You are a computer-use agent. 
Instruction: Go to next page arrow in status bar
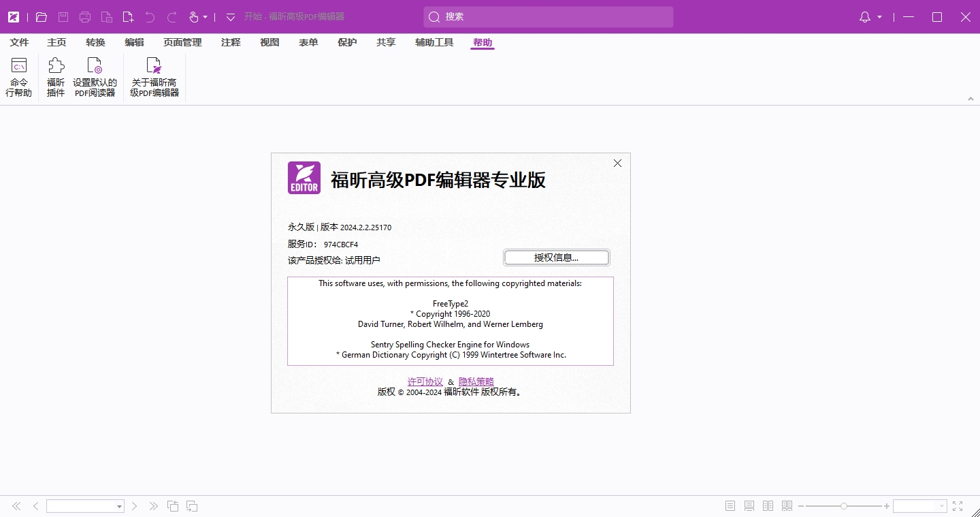[x=135, y=506]
